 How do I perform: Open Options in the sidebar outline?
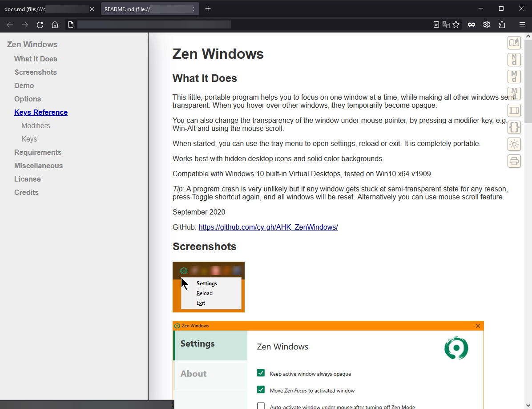[x=28, y=99]
